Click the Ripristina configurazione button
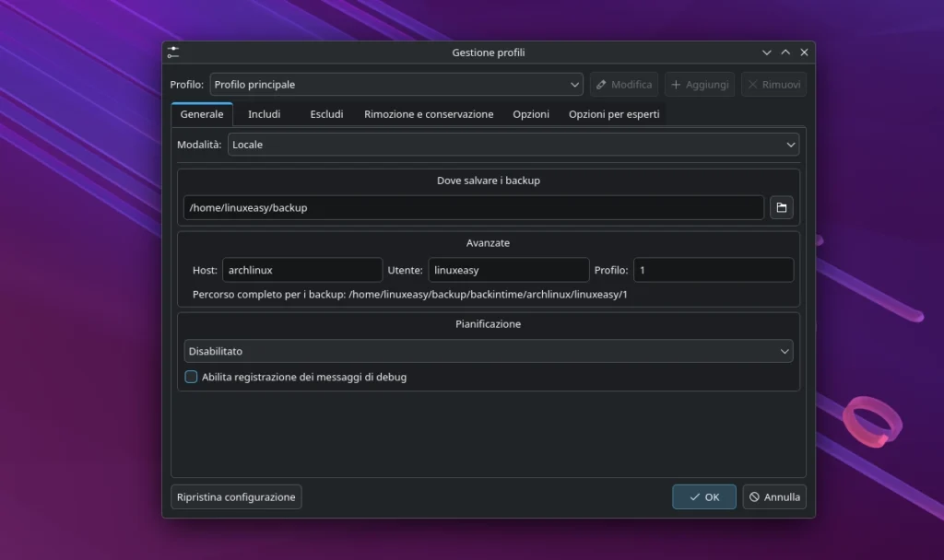This screenshot has width=944, height=560. (236, 496)
